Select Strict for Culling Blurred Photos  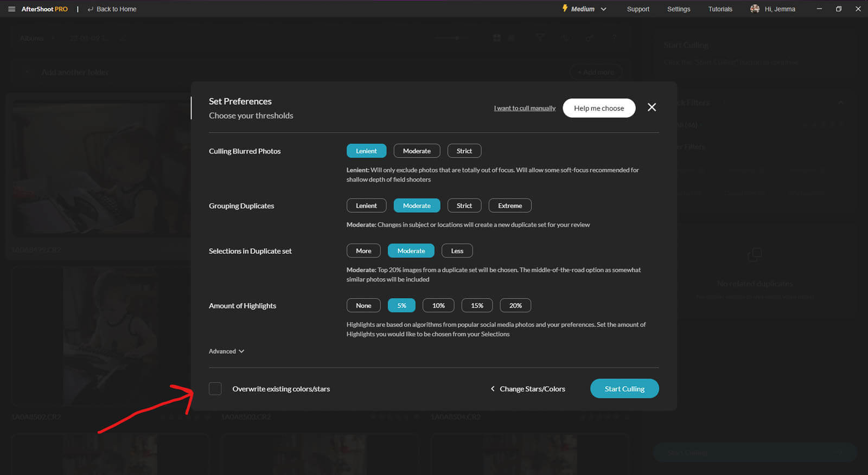click(464, 151)
